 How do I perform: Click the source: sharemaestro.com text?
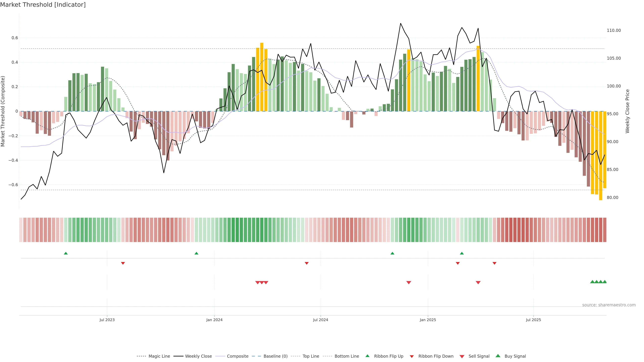609,305
